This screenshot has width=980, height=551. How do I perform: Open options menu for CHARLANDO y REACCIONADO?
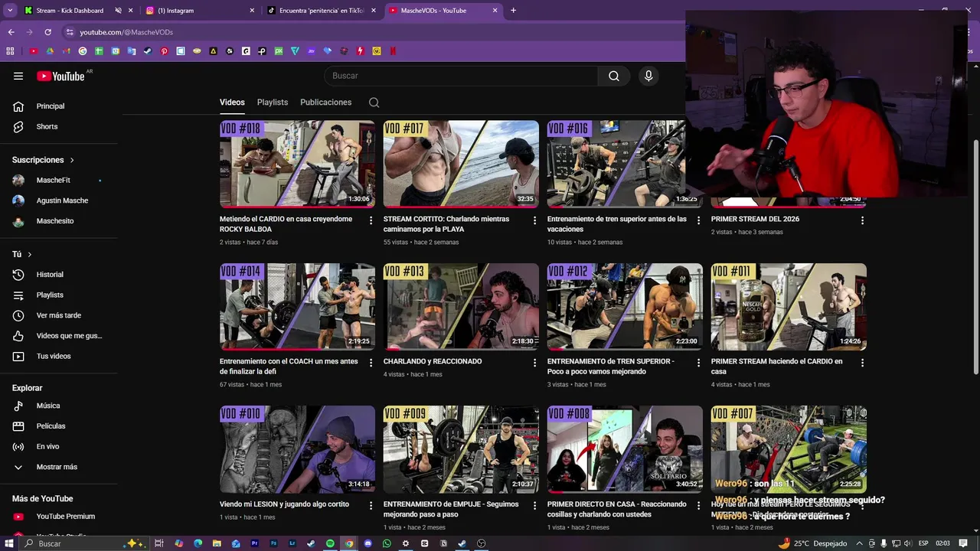[x=535, y=363]
